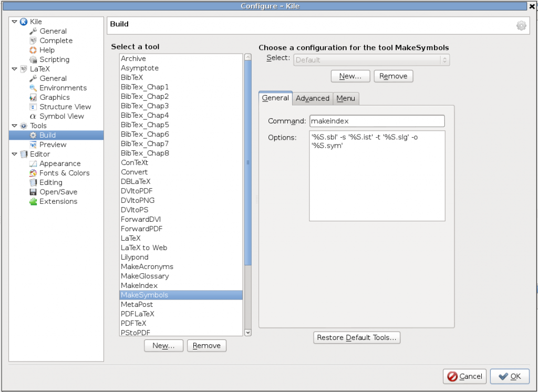Click the Fonts & Colors palette icon

pyautogui.click(x=33, y=173)
